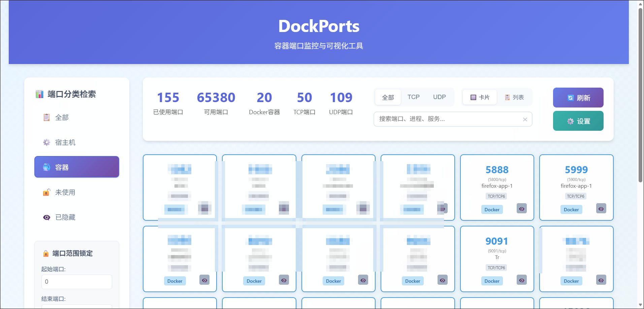Screen dimensions: 644x309
Task: Filter ports by UDP tab
Action: point(439,97)
